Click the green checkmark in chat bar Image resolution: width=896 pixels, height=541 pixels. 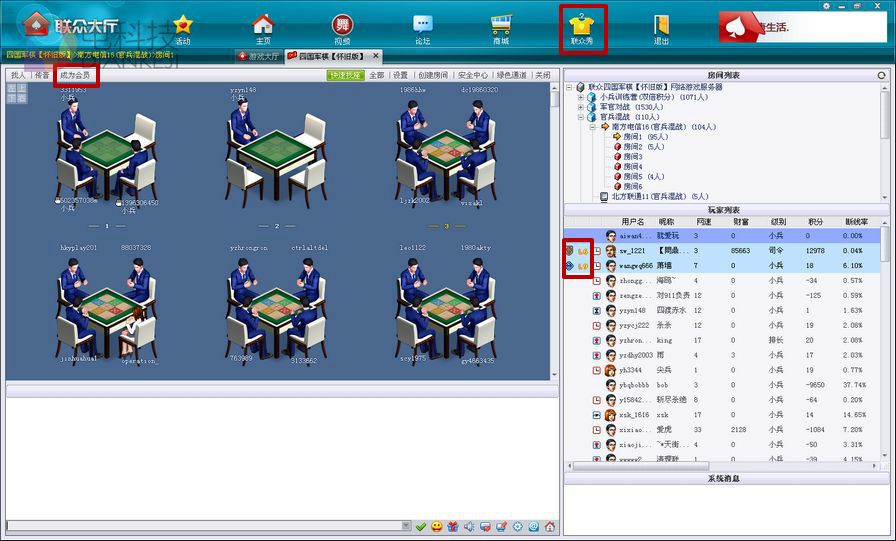(421, 526)
